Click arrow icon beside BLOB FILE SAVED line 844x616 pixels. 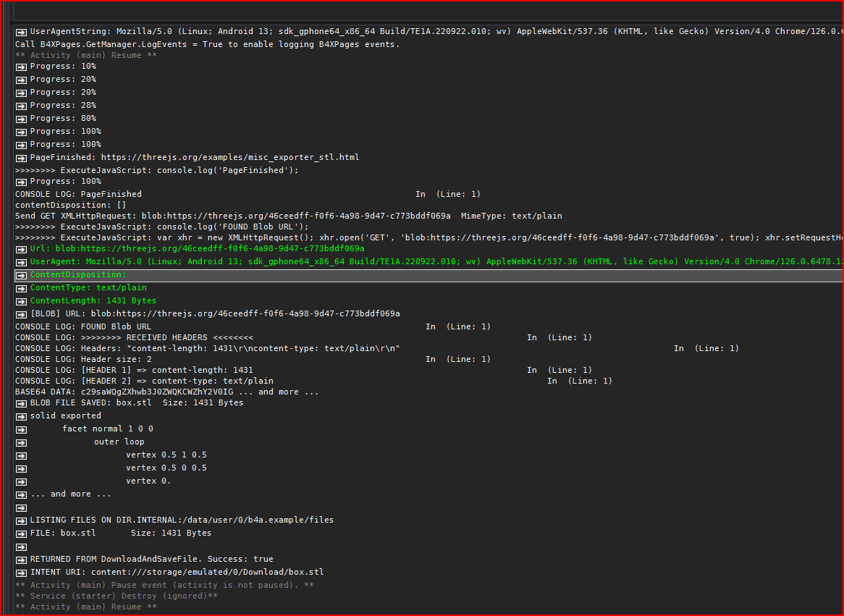point(21,403)
